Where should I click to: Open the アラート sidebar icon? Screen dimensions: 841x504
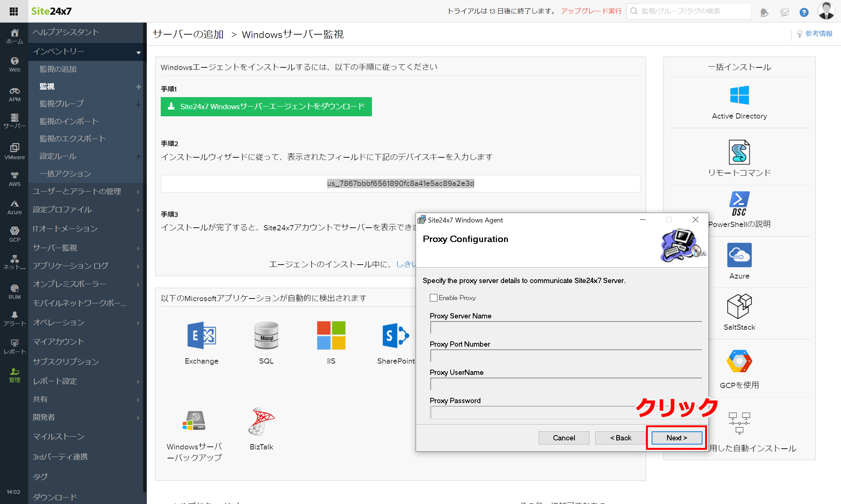[14, 319]
